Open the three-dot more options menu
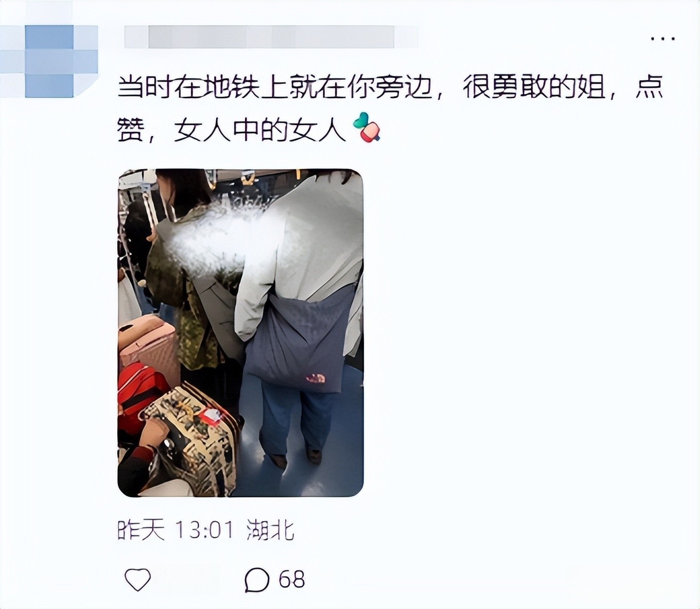This screenshot has width=700, height=609. pyautogui.click(x=662, y=39)
